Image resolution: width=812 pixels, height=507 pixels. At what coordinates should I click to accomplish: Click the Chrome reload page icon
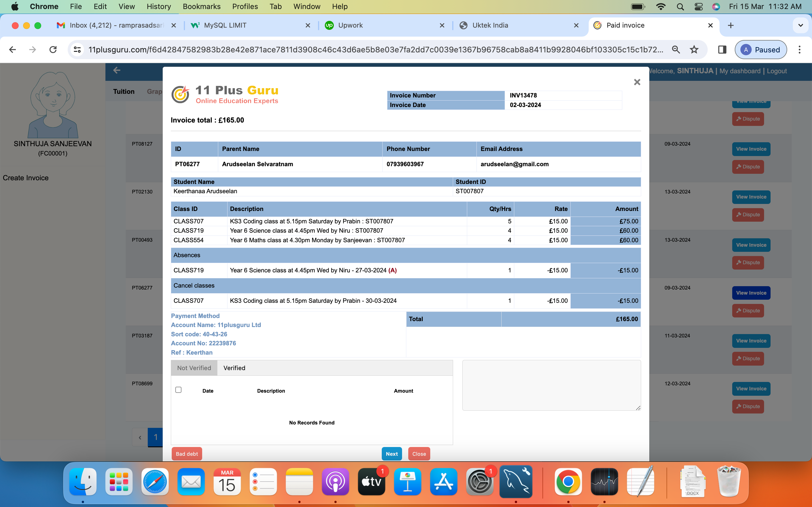[x=53, y=50]
